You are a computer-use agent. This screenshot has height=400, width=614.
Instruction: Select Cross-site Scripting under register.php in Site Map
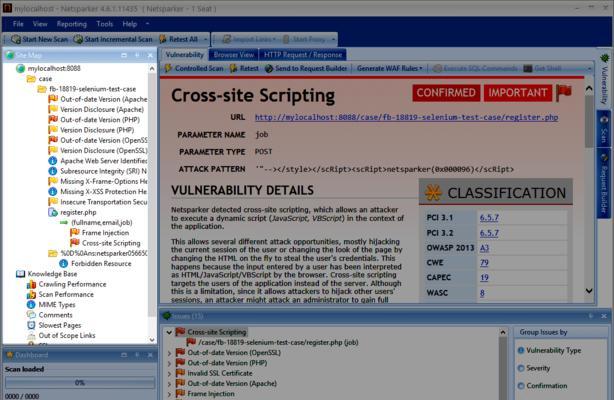click(x=105, y=243)
